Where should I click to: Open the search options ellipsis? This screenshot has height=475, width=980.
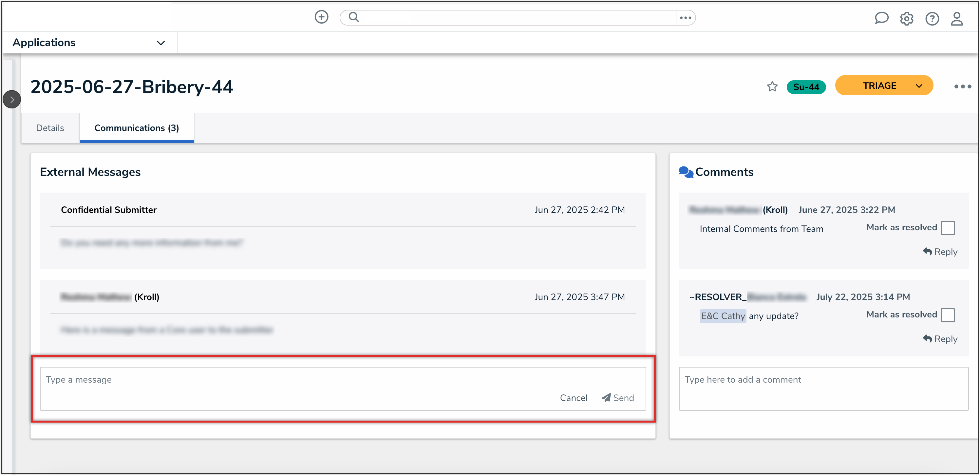coord(685,18)
